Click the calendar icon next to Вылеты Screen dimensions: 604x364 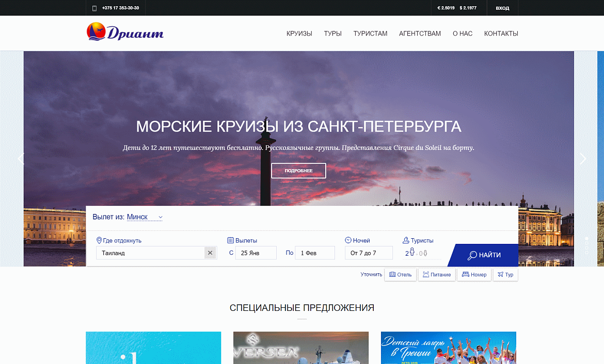tap(230, 240)
